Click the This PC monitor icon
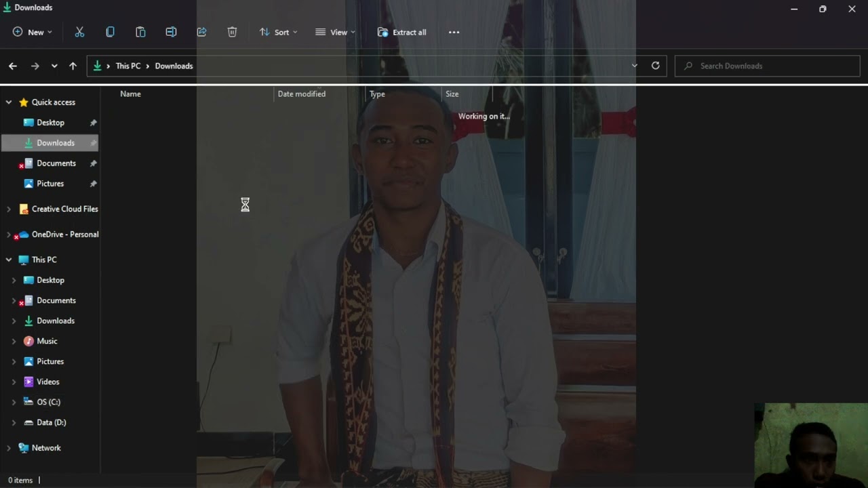The height and width of the screenshot is (488, 868). click(x=24, y=260)
